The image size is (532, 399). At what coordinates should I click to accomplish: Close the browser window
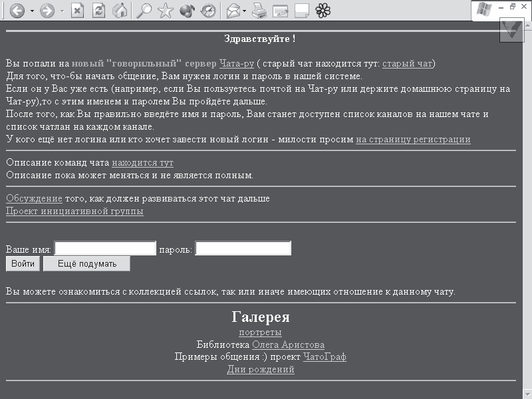tap(524, 7)
